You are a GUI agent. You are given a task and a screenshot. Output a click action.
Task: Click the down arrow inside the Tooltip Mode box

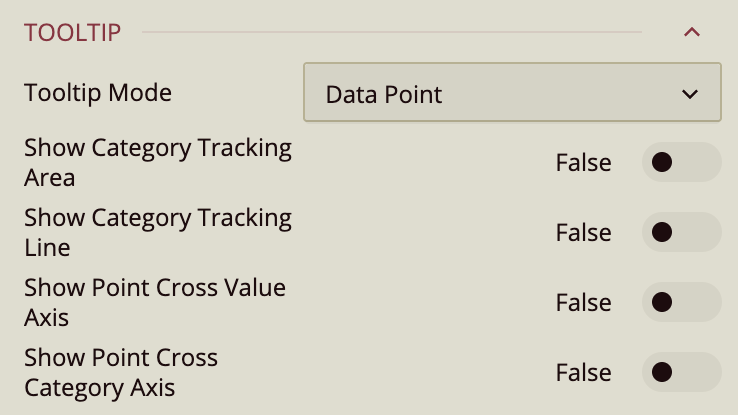point(689,94)
